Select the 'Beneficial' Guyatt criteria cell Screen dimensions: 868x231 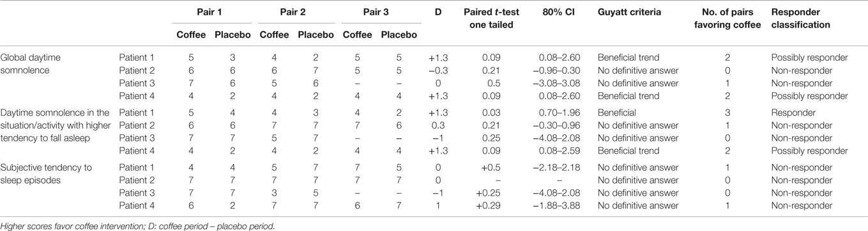[618, 112]
